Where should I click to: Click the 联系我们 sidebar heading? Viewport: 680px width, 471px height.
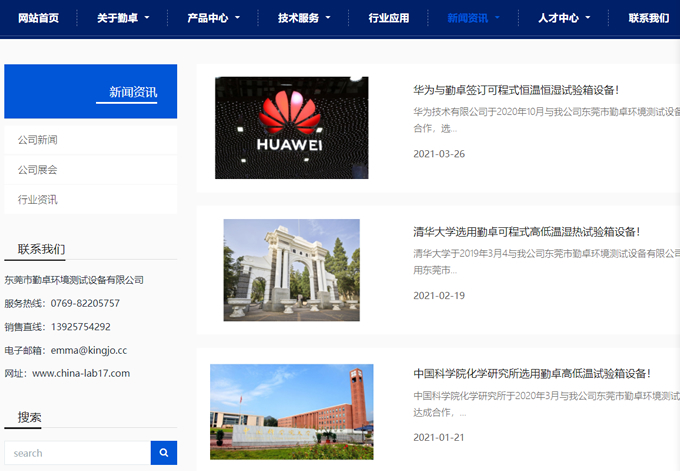[x=41, y=249]
